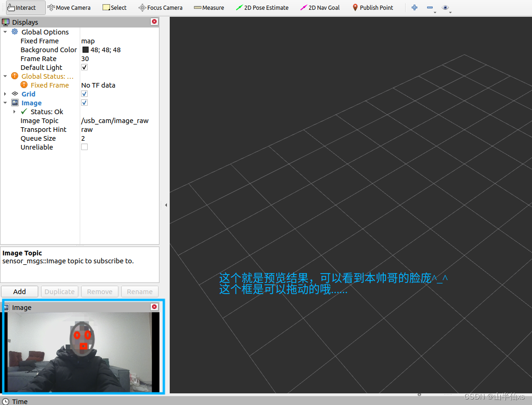Collapse the left panel with the arrow handle

click(x=166, y=205)
